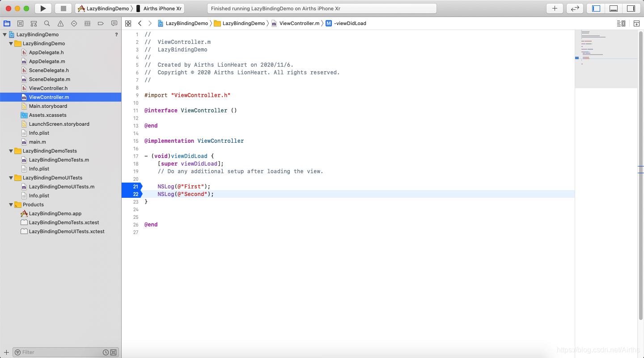
Task: Click the @implementation ViewController line
Action: tap(194, 141)
